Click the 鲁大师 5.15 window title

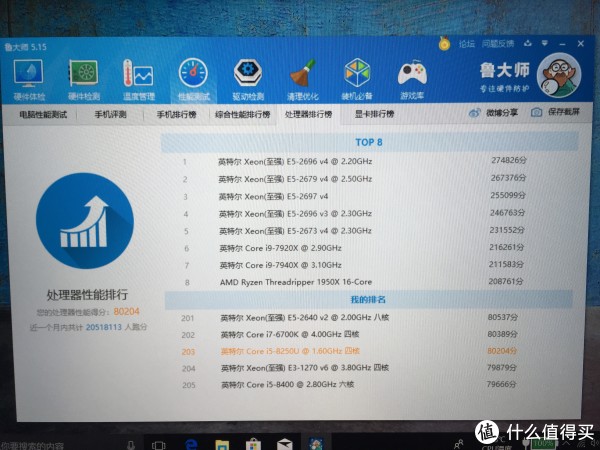point(25,47)
